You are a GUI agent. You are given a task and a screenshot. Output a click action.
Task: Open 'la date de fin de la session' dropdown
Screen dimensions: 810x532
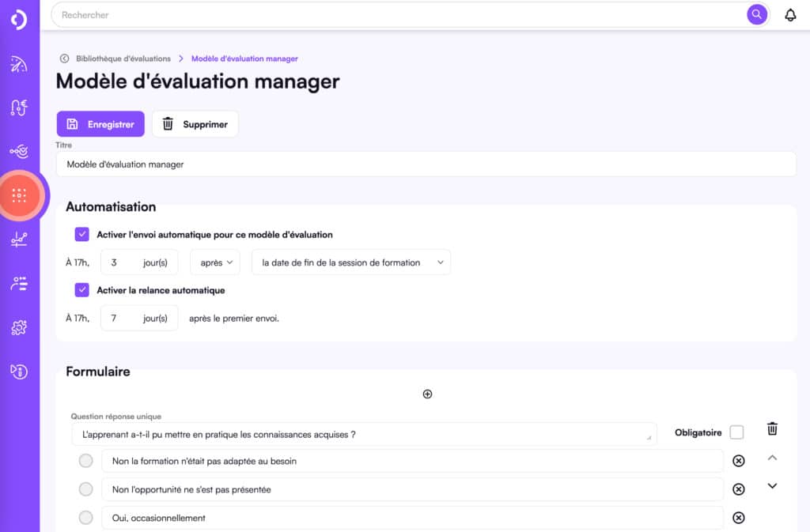tap(350, 262)
